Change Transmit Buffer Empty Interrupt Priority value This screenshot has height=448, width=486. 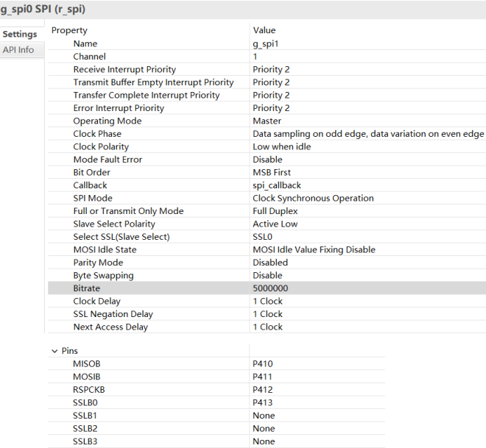pyautogui.click(x=271, y=82)
